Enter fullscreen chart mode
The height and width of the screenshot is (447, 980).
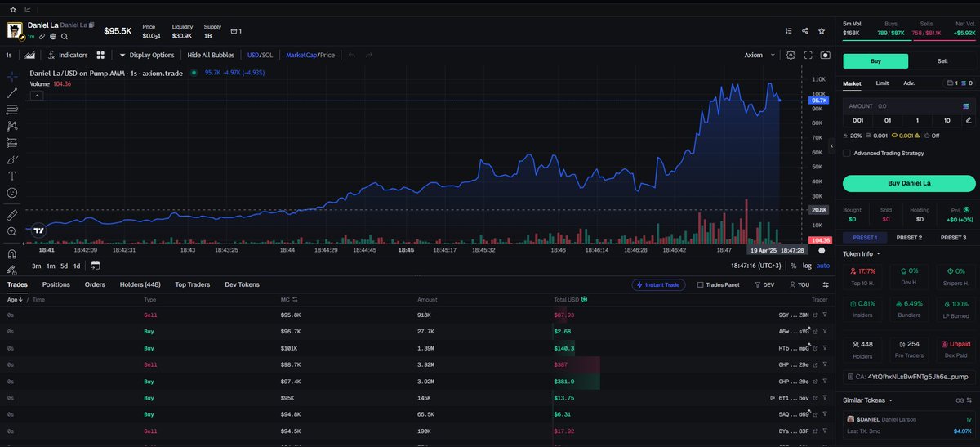point(808,55)
